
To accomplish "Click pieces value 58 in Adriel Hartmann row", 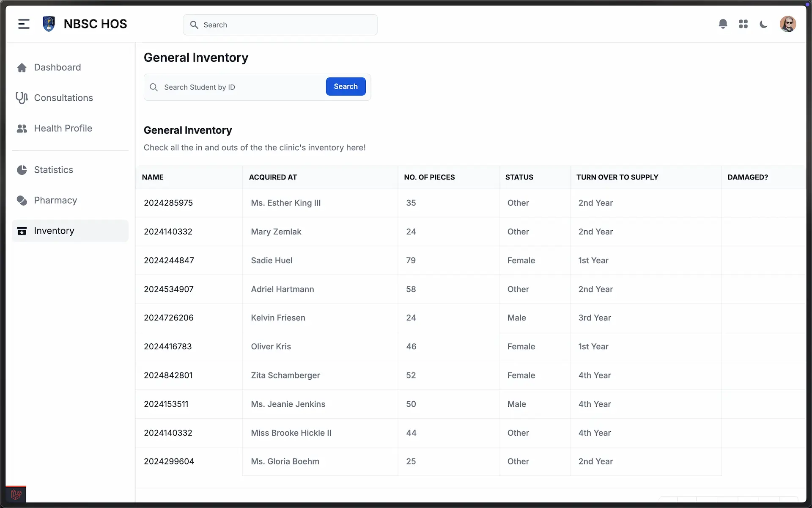I will (411, 289).
